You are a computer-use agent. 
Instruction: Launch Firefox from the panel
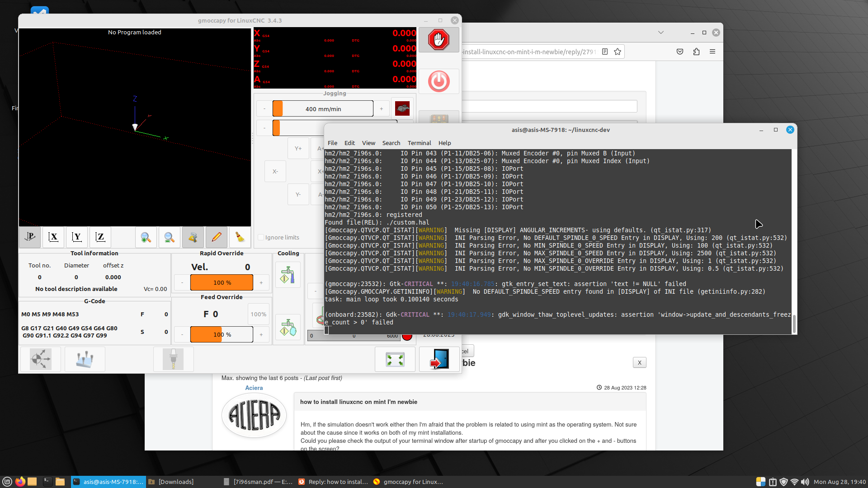point(20,482)
